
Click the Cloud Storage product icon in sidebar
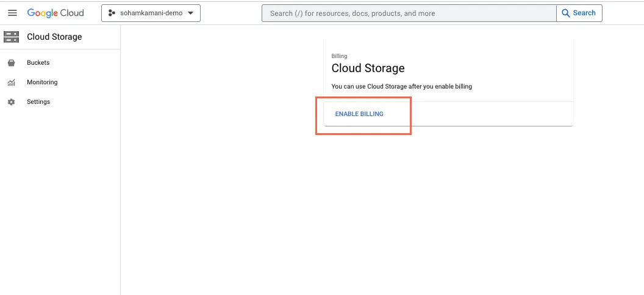(x=11, y=37)
